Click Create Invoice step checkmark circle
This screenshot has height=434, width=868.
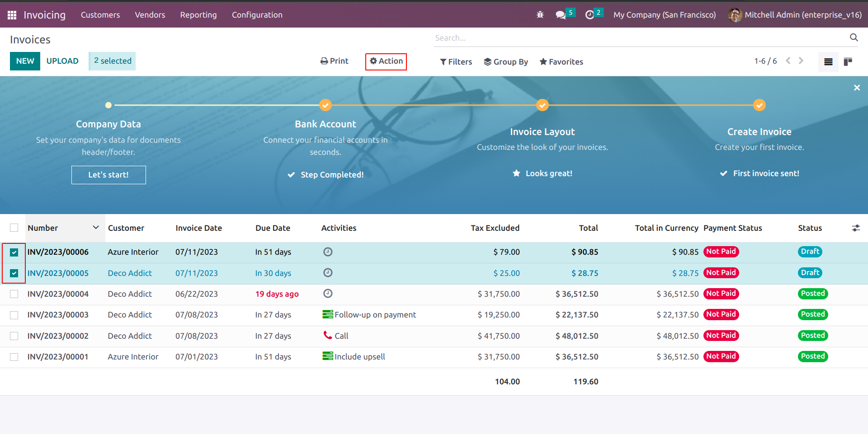coord(759,105)
